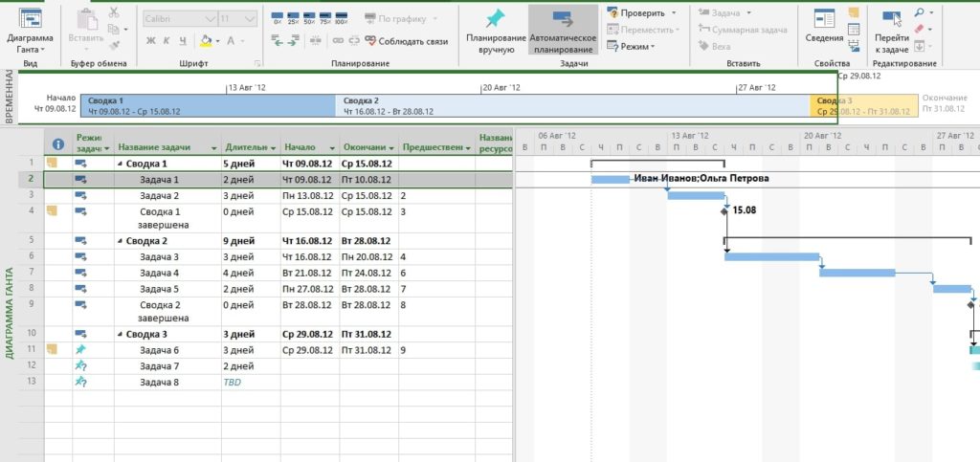The width and height of the screenshot is (980, 462).
Task: Unlink the selected tasks
Action: click(x=354, y=40)
